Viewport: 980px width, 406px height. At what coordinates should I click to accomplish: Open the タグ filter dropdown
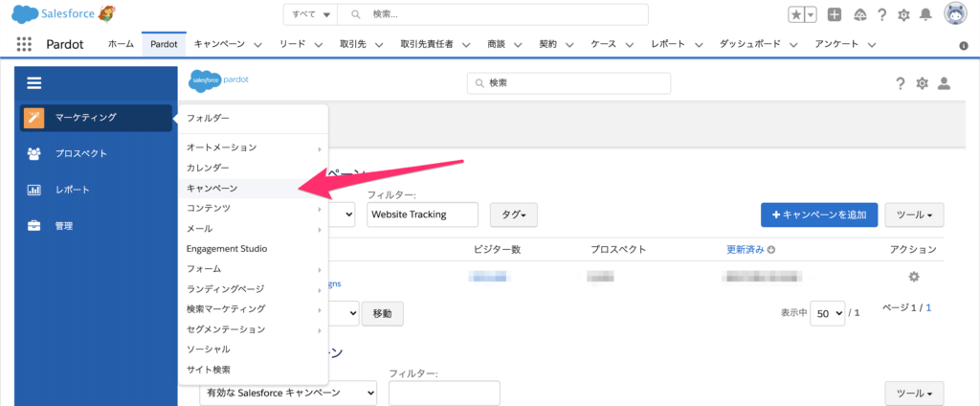pos(514,214)
